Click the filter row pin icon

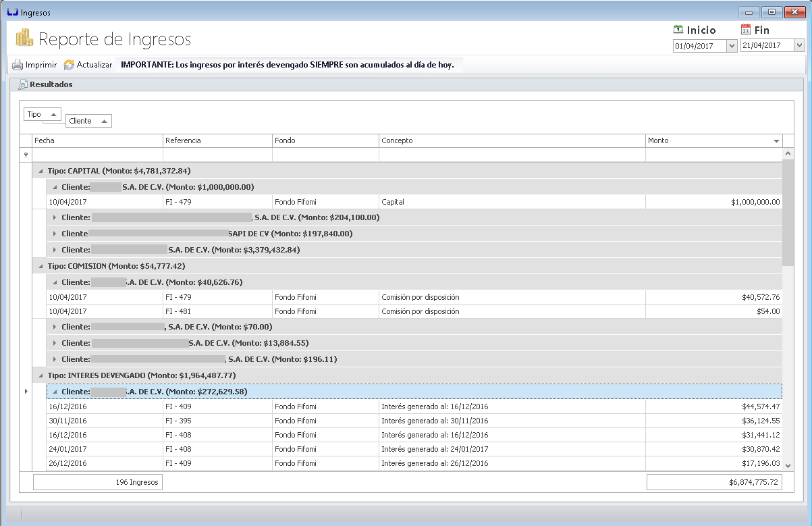(x=25, y=155)
